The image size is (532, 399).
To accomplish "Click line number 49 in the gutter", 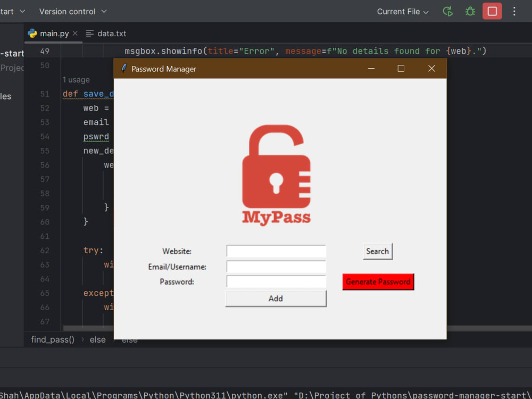I will pos(45,51).
